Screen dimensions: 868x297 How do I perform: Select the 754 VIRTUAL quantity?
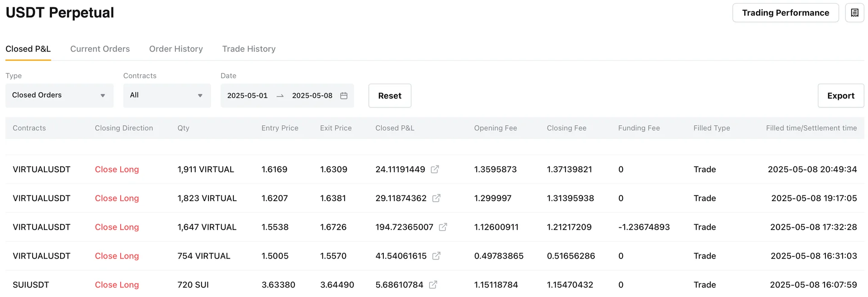204,256
